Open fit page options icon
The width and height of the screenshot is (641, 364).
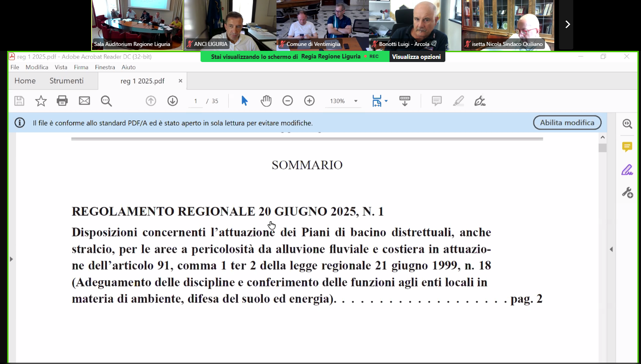pos(377,101)
